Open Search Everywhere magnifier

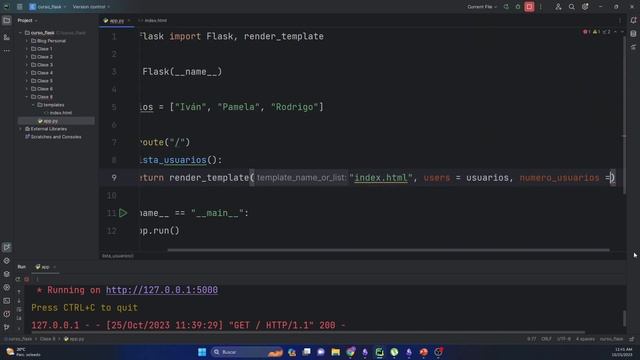[571, 7]
